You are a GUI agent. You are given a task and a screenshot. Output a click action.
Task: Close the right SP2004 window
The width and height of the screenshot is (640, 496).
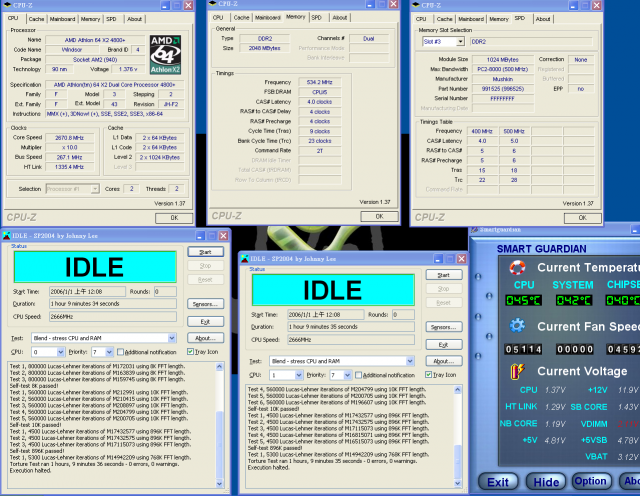coord(461,258)
